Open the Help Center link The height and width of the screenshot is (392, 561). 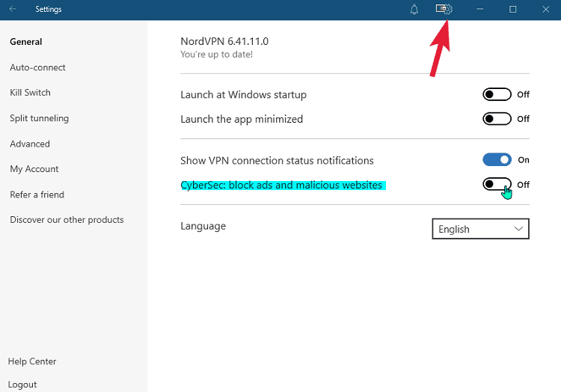click(x=32, y=361)
